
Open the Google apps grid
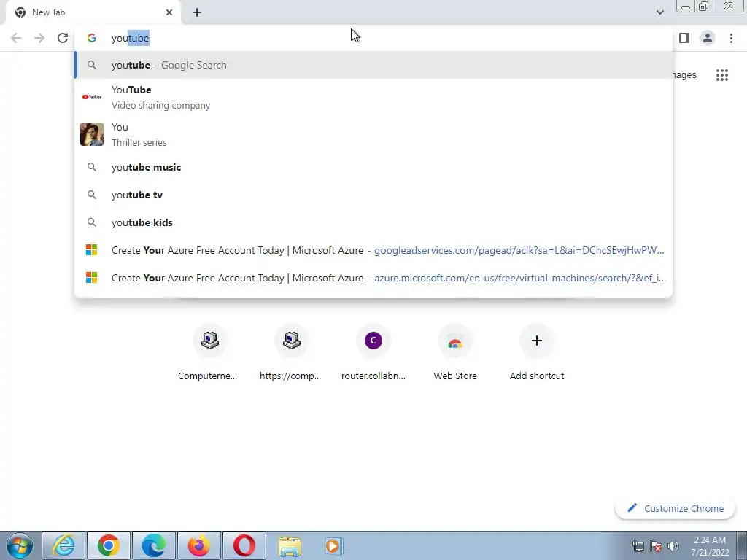point(722,75)
